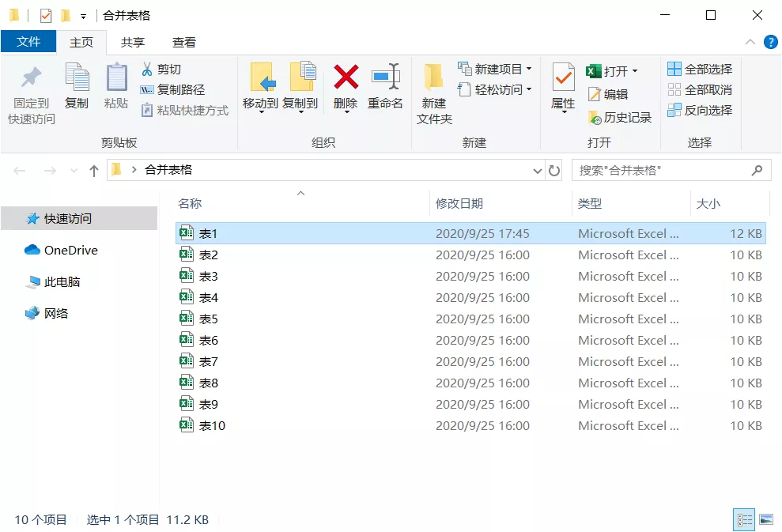Click the Copy (复制) ribbon icon

click(77, 77)
